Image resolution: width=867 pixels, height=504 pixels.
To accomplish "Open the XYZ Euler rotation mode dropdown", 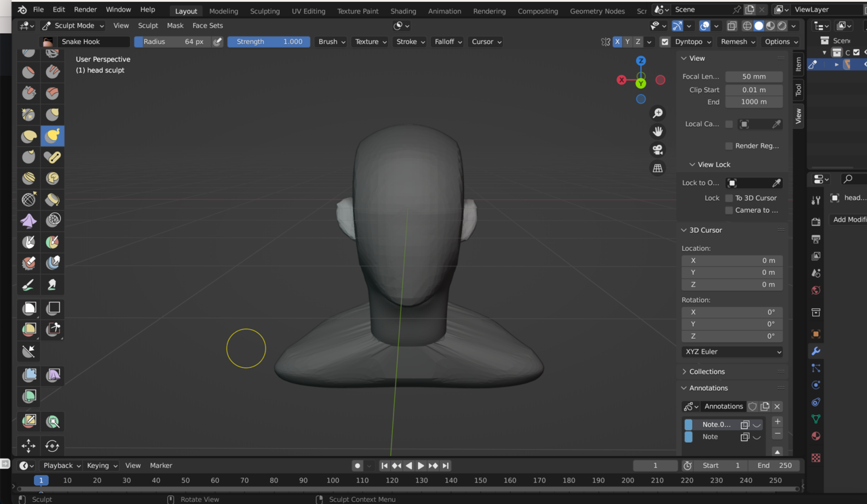I will pyautogui.click(x=732, y=352).
